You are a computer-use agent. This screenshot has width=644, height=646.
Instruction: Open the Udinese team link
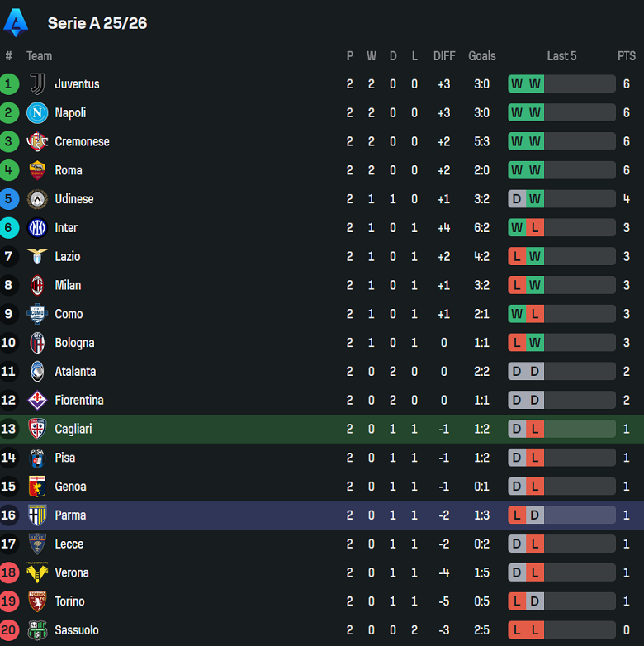click(x=74, y=199)
